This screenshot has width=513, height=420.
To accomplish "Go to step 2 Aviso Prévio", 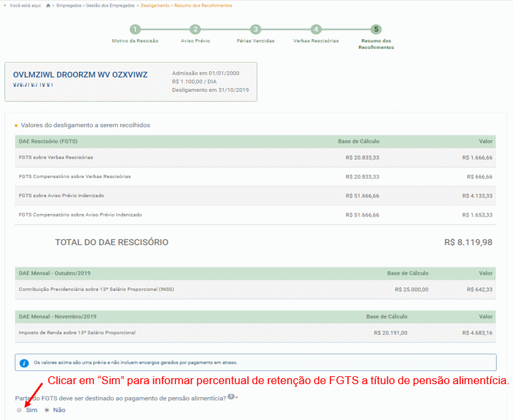I will (196, 29).
